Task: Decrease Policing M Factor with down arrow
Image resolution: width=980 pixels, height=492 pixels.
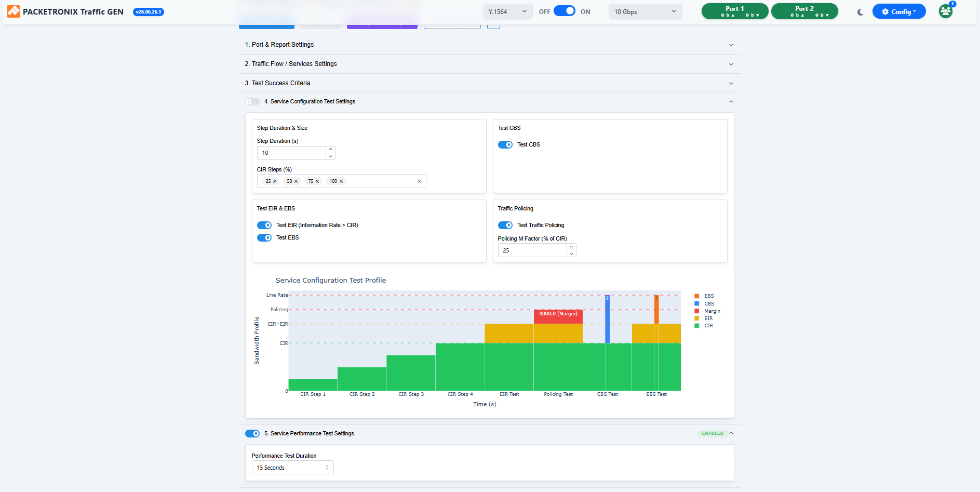Action: click(571, 254)
